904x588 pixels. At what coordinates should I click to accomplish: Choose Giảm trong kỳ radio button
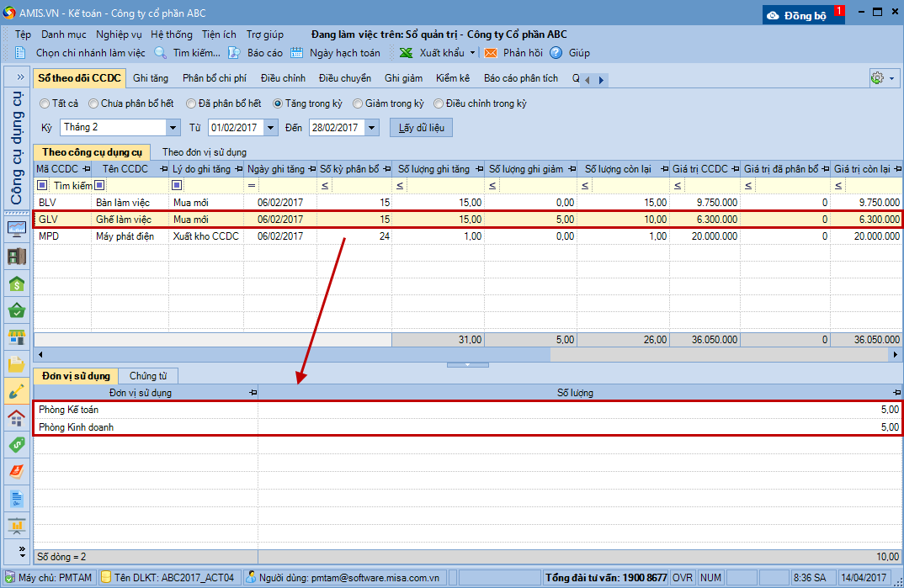coord(358,103)
